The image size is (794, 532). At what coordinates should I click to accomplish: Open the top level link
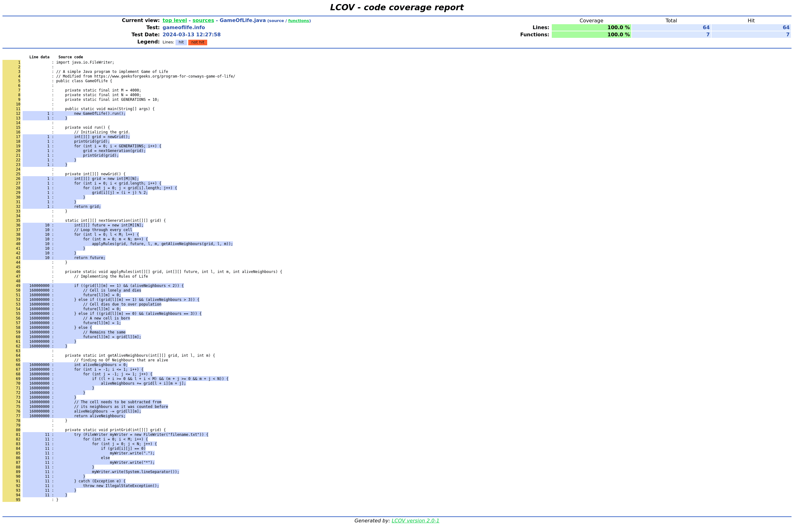coord(175,20)
